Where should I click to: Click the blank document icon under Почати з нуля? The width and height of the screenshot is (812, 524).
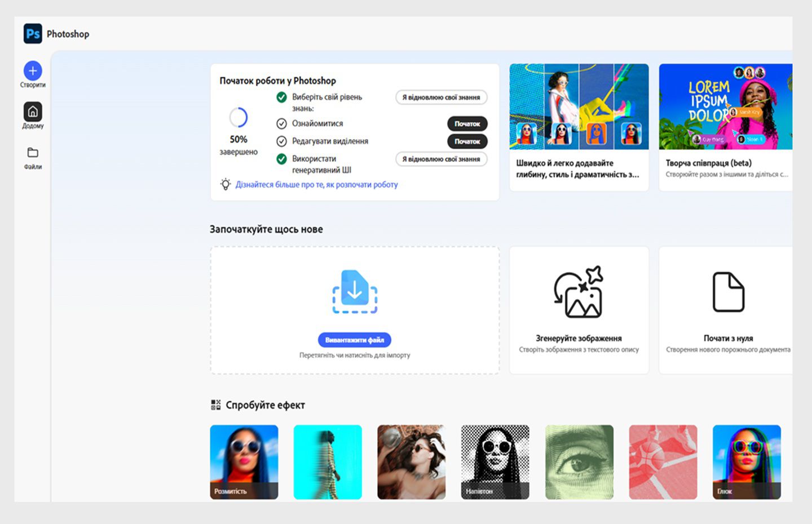pos(728,292)
